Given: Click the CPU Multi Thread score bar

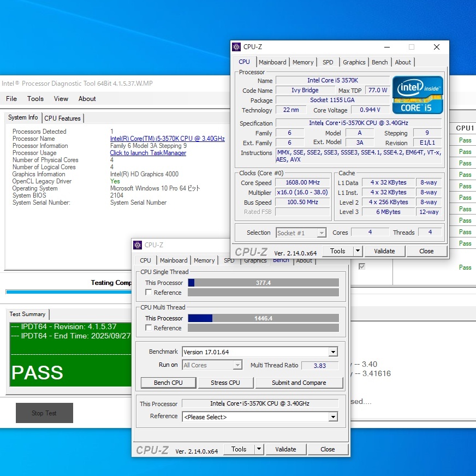Looking at the screenshot, I should point(263,318).
